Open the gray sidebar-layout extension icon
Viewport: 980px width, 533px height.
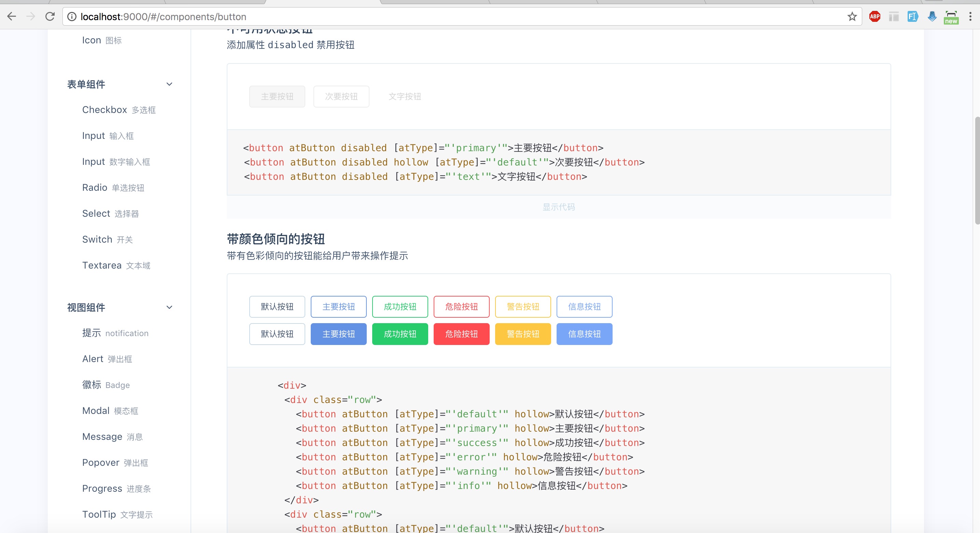(894, 16)
